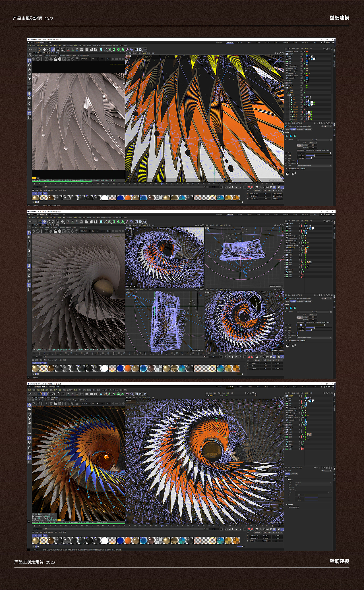364x590 pixels.
Task: Expand AO ENVIRONMENT TEXTURE section in middle window
Action: coord(296,341)
